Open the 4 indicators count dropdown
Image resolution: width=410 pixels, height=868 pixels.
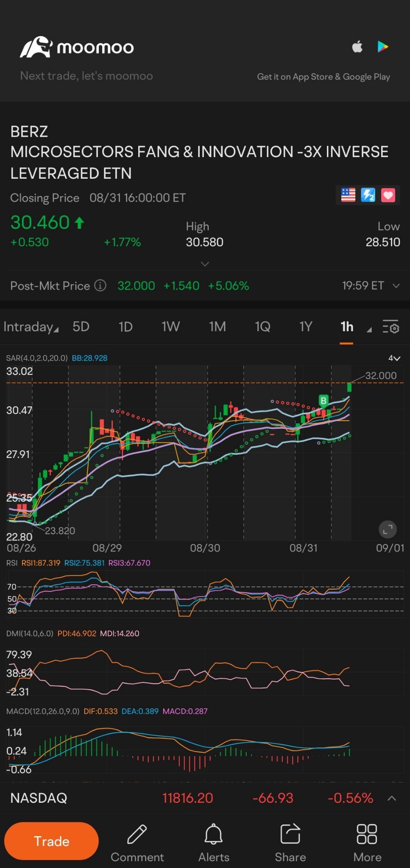(x=394, y=358)
